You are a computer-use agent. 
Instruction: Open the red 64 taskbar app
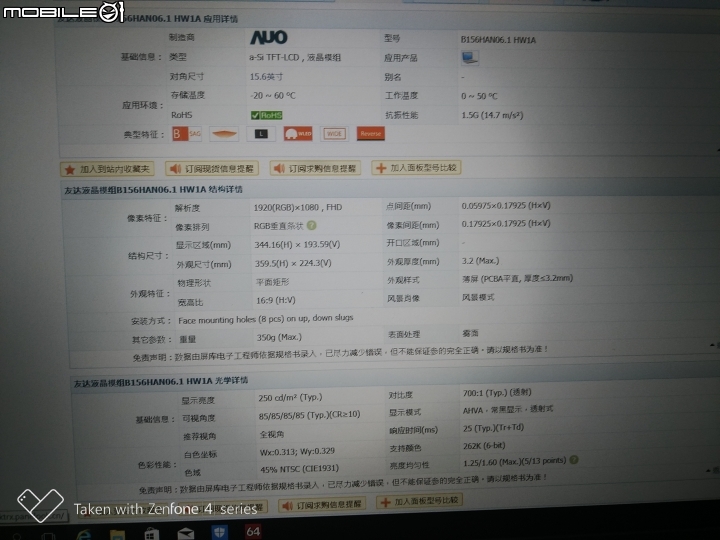[x=253, y=532]
